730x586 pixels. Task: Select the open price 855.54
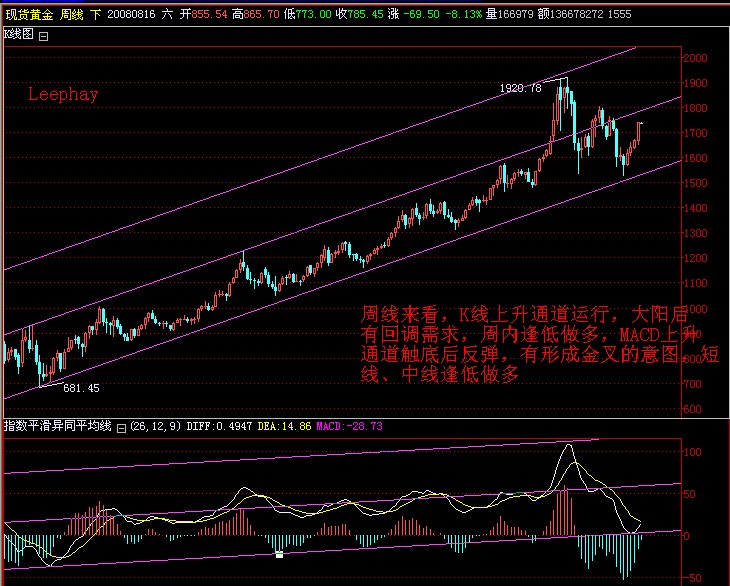(209, 14)
